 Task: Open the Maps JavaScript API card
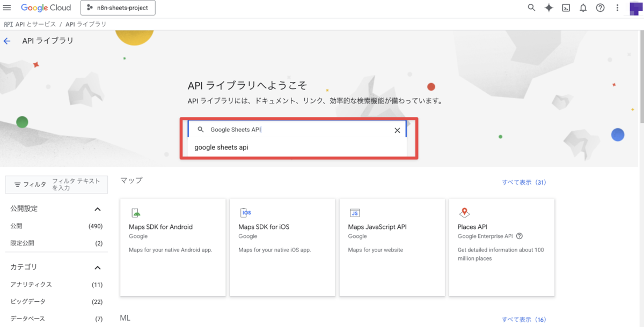pyautogui.click(x=392, y=247)
